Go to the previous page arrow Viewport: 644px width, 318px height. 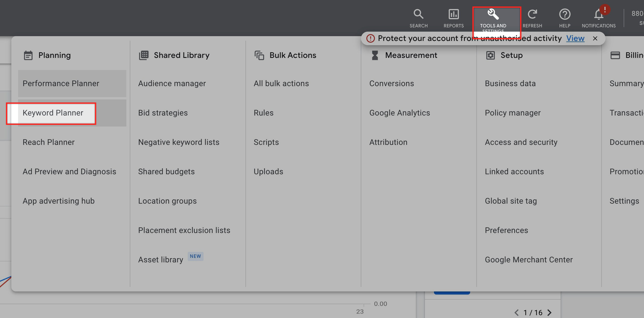[517, 312]
